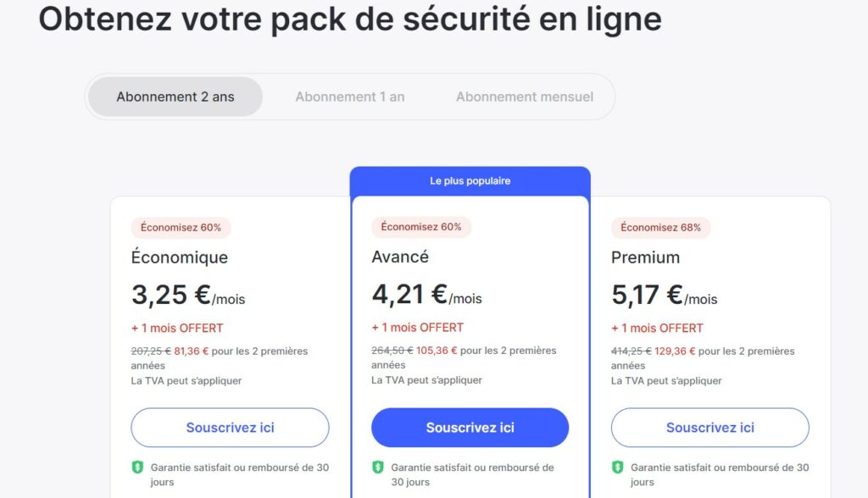868x498 pixels.
Task: Click the Le plus populaire banner
Action: click(470, 180)
